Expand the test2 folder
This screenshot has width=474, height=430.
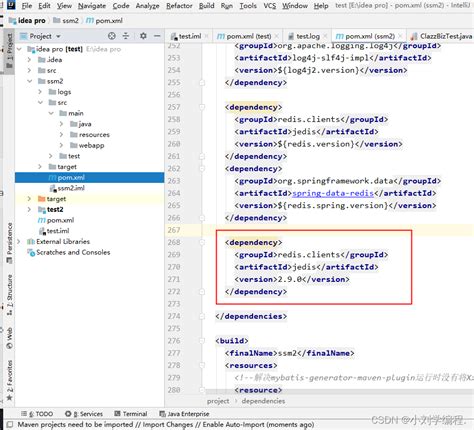29,209
